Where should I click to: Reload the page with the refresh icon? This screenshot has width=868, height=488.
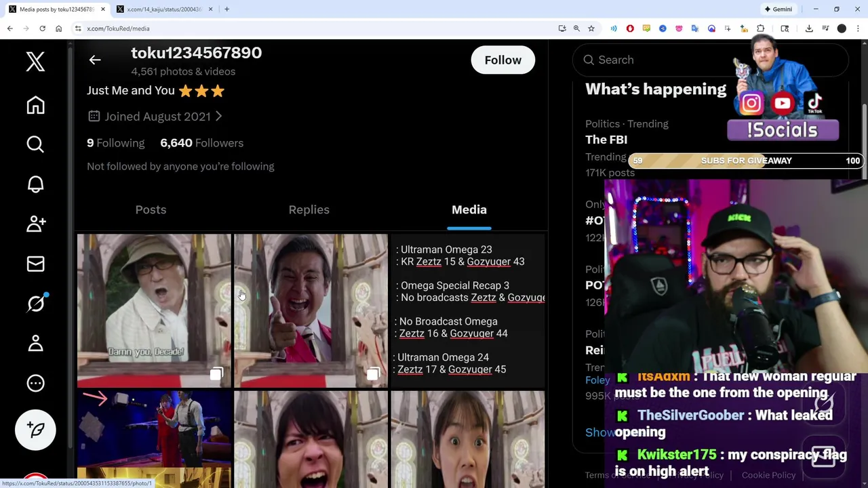[42, 28]
